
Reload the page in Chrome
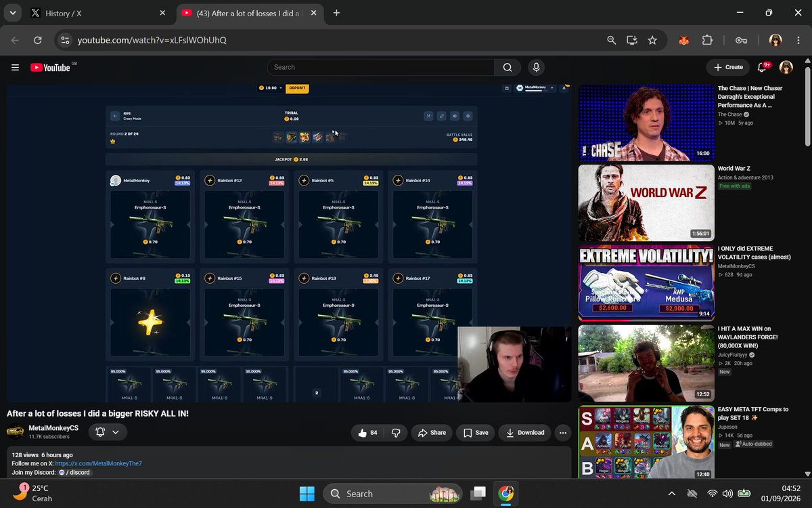tap(38, 41)
